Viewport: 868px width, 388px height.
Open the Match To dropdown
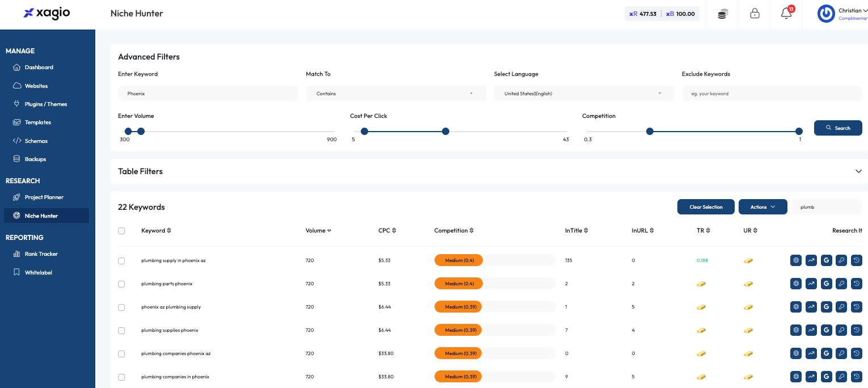point(395,94)
